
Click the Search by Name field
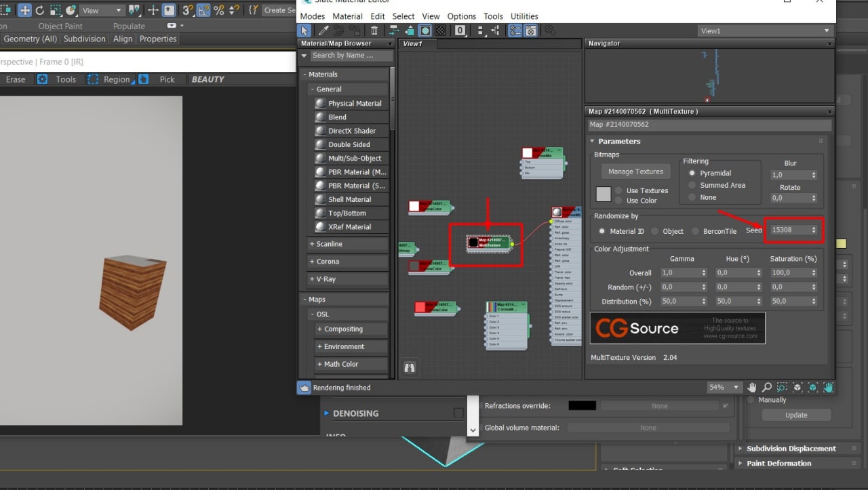click(351, 56)
